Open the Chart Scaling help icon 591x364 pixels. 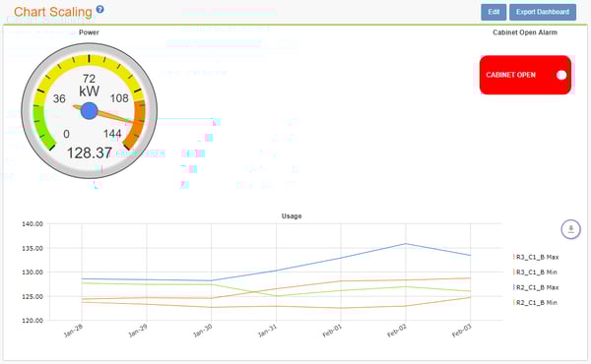[99, 10]
